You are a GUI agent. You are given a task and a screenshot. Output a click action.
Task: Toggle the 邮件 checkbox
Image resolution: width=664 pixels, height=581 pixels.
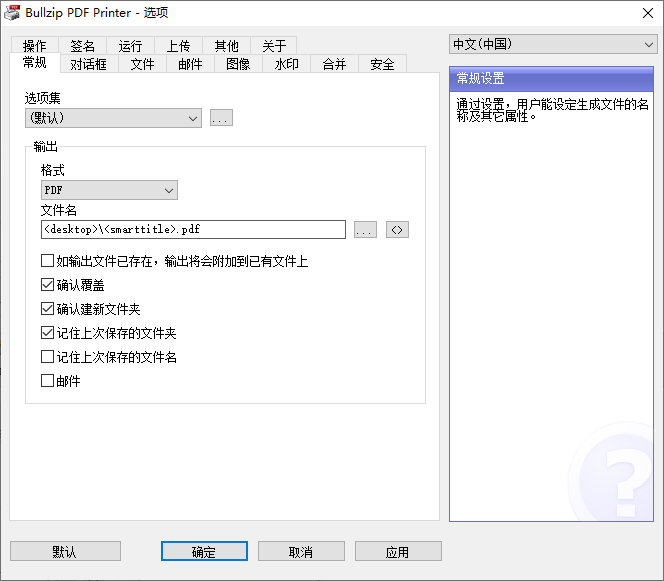click(x=47, y=381)
